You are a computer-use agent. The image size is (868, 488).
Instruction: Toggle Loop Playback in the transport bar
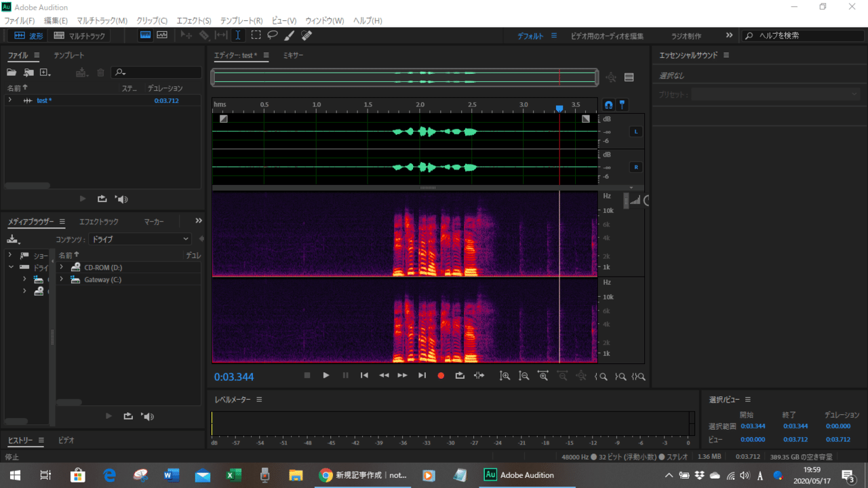tap(460, 375)
